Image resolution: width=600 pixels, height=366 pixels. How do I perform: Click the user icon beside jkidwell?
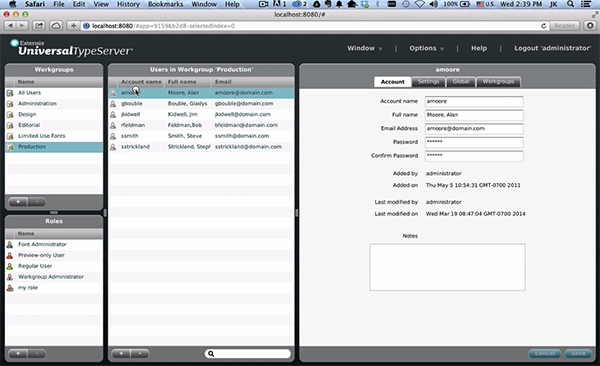coord(113,114)
